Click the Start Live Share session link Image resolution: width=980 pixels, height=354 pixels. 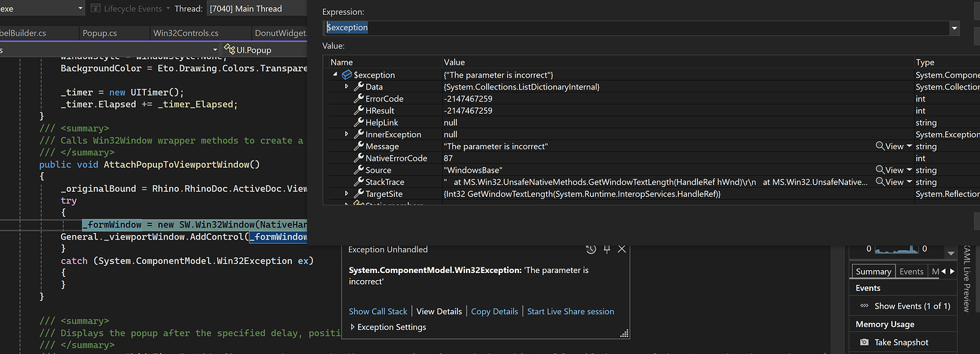coord(570,311)
